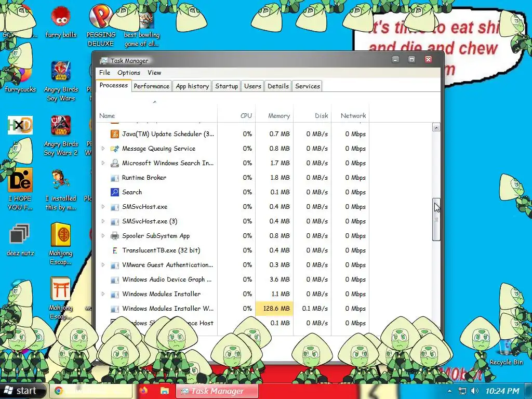Click the scrollbar up arrow
This screenshot has height=399, width=532.
pos(436,128)
